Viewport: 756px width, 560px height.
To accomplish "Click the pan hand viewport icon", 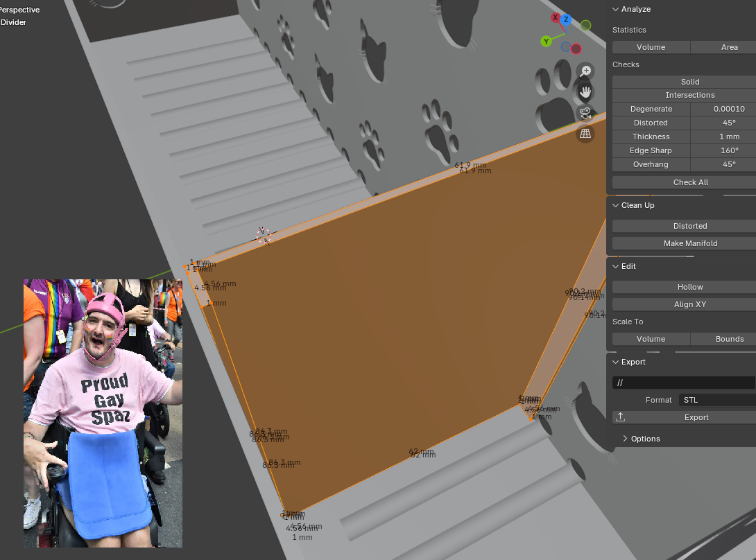I will point(586,92).
